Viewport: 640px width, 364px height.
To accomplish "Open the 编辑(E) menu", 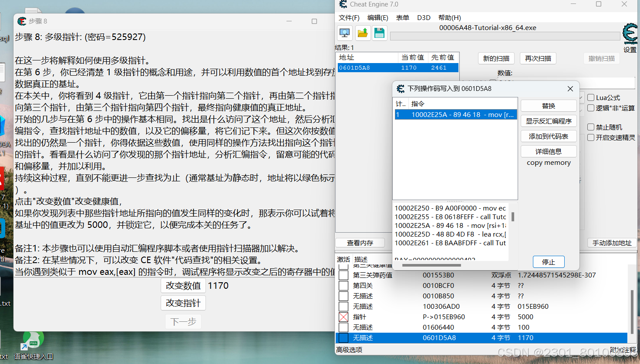I will 377,17.
